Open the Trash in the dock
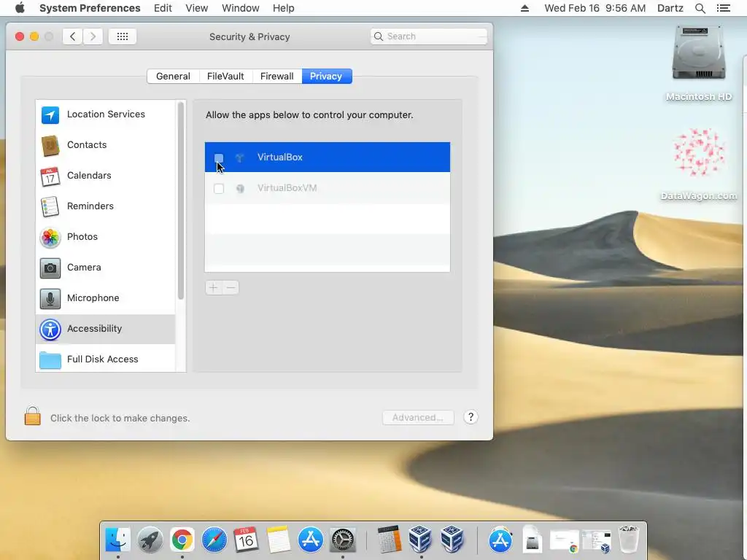 [628, 540]
